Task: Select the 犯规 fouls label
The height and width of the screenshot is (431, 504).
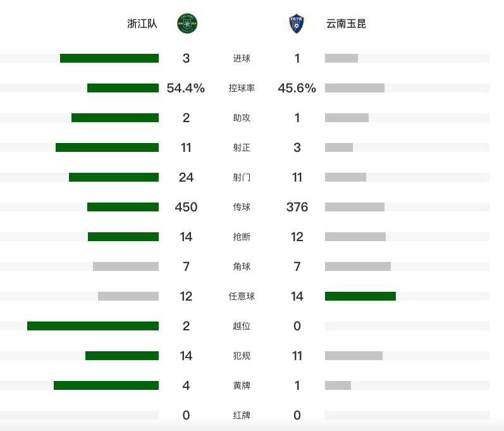Action: pos(242,356)
